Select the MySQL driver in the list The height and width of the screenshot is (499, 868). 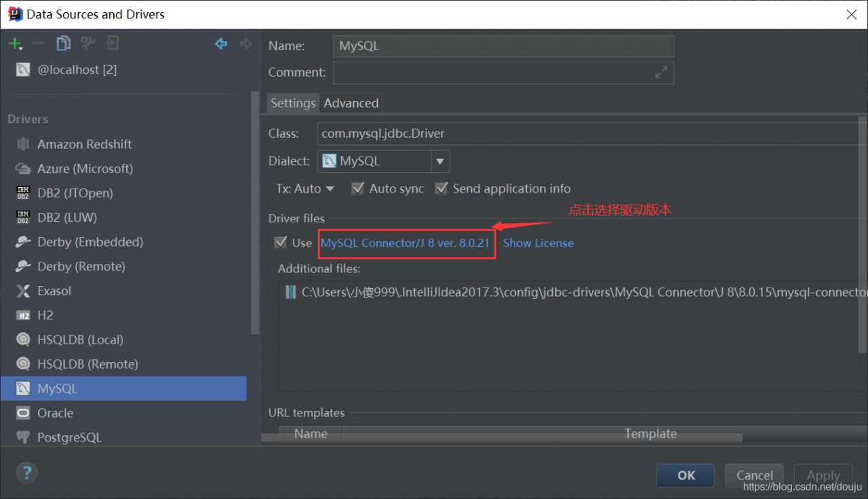click(x=123, y=388)
